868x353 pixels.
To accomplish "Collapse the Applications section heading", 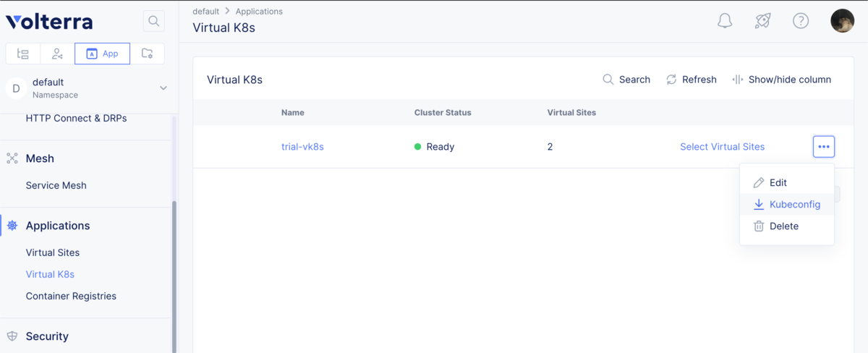I will pyautogui.click(x=58, y=226).
